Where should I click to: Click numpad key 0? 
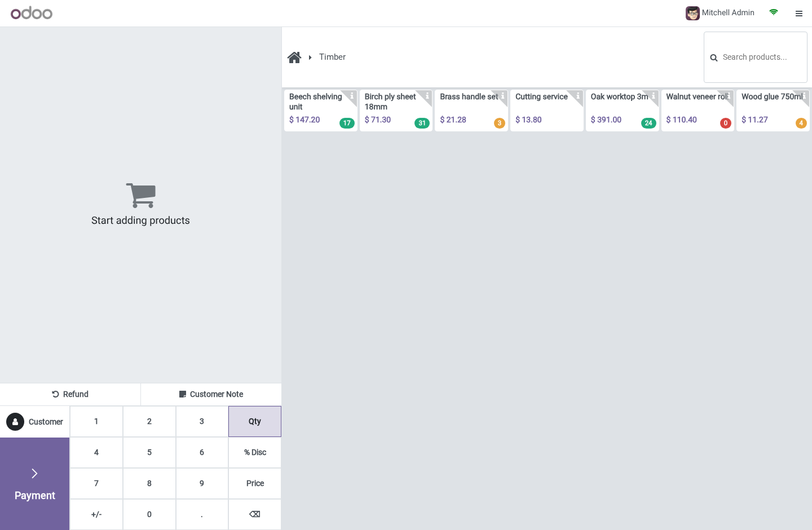click(x=149, y=514)
